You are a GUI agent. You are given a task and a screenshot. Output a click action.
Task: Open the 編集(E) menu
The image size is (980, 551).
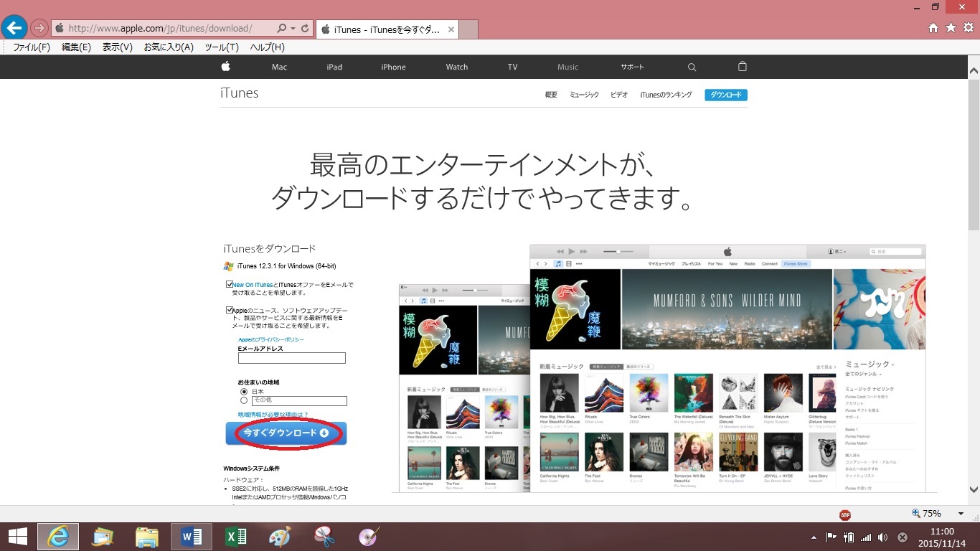click(76, 47)
